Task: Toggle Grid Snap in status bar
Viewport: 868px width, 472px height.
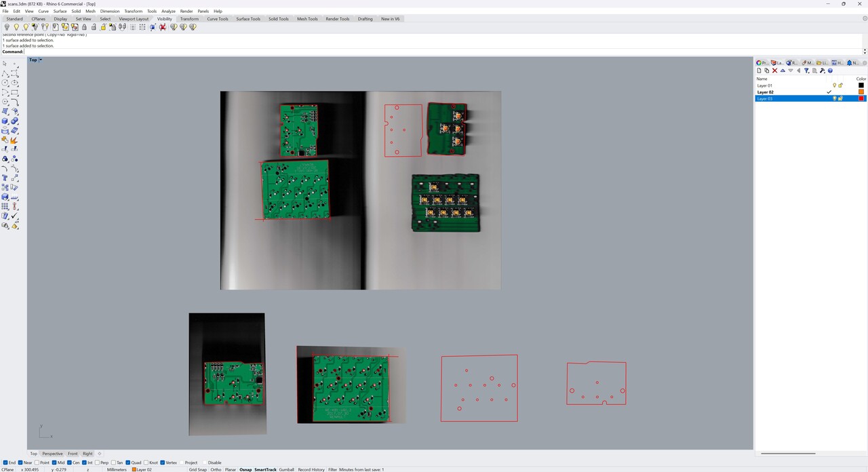Action: tap(198, 469)
